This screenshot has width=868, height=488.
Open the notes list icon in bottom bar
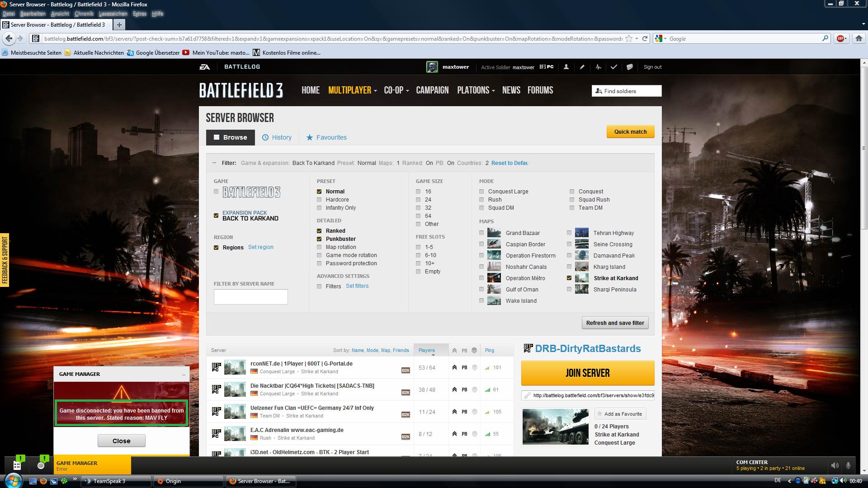[x=17, y=465]
